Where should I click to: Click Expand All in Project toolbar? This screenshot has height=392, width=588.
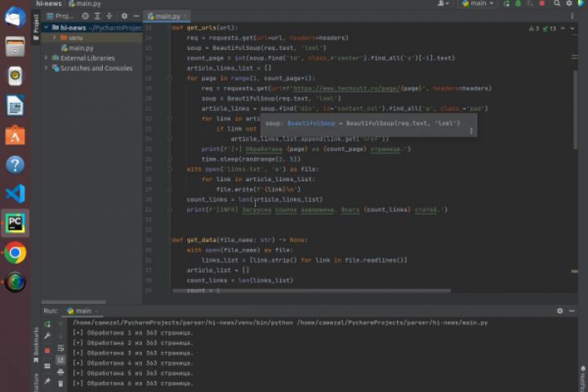(x=97, y=16)
